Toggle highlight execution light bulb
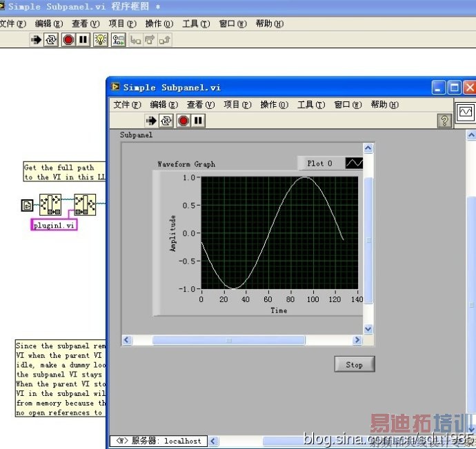 coord(101,40)
